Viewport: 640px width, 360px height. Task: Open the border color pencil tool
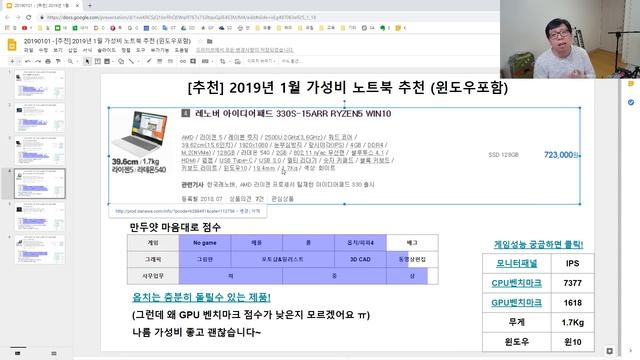[x=149, y=61]
